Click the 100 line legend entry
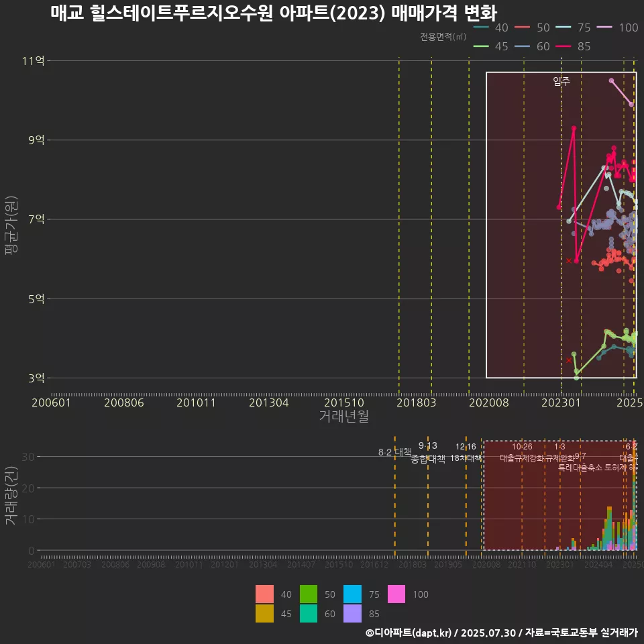Viewport: 644px width, 644px height. tap(617, 28)
